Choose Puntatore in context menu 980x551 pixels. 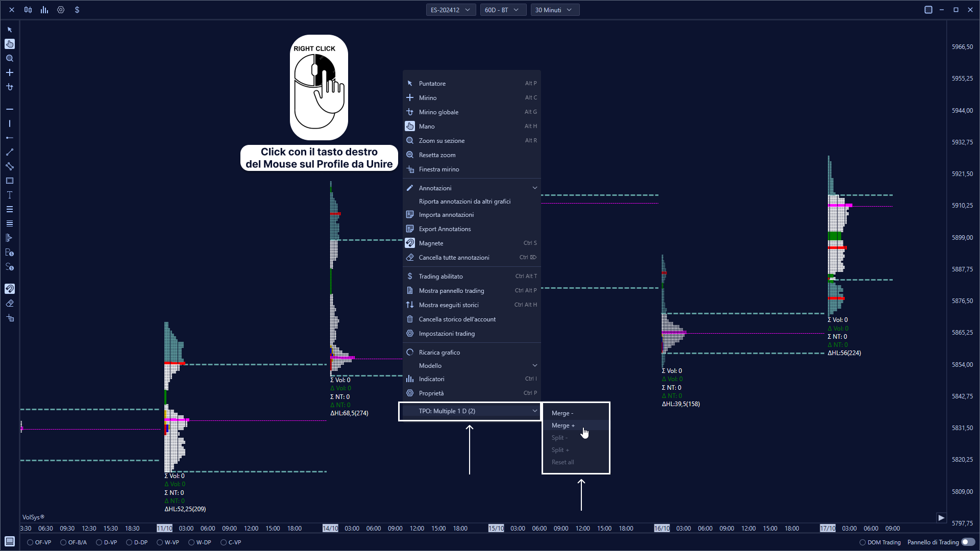click(472, 84)
